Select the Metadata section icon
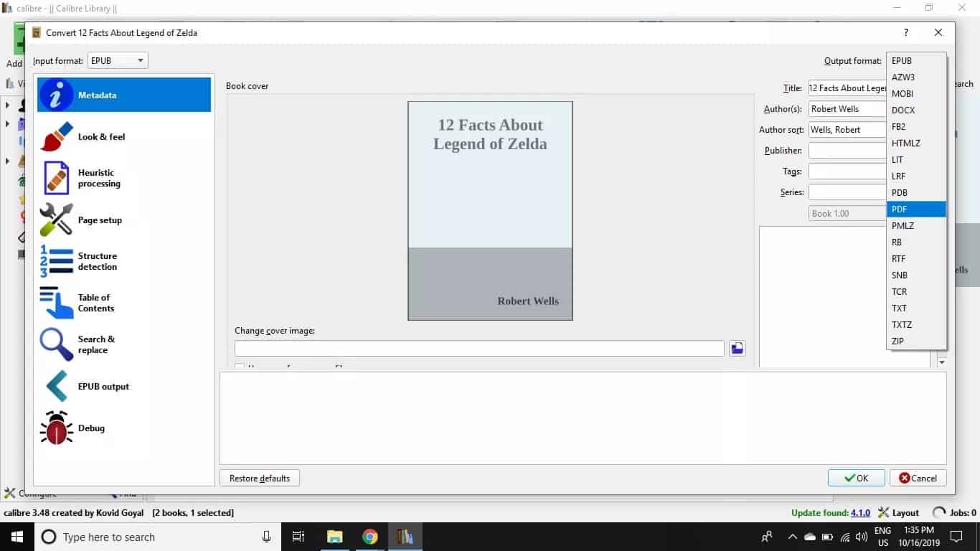The width and height of the screenshot is (980, 551). [x=57, y=95]
